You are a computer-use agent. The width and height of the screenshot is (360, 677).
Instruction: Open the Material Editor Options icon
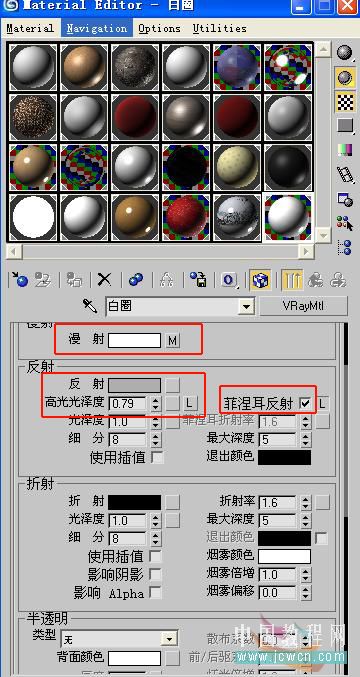click(x=344, y=199)
